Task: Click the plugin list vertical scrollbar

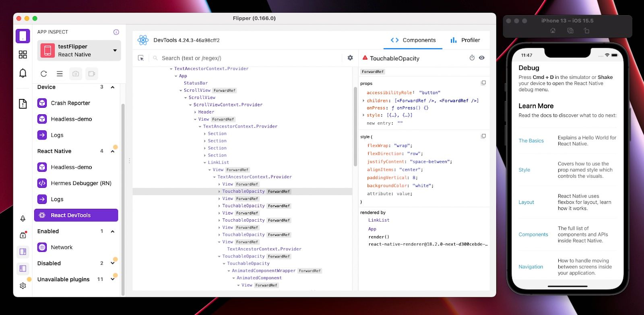Action: (x=123, y=199)
